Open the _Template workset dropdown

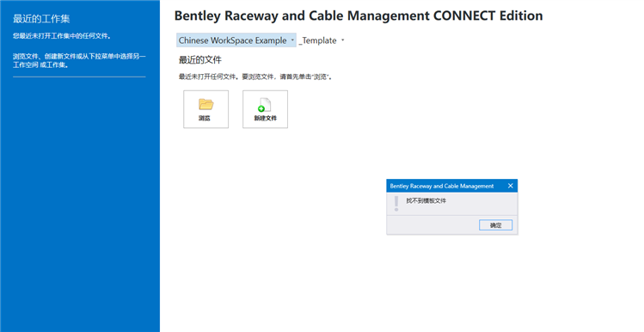pyautogui.click(x=322, y=40)
